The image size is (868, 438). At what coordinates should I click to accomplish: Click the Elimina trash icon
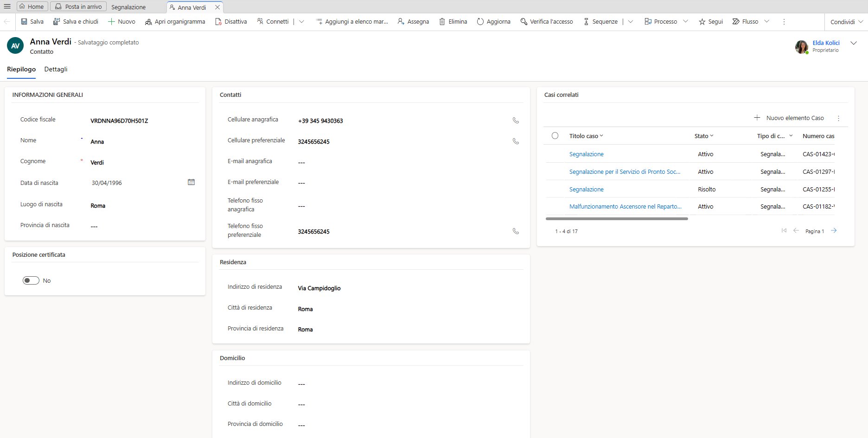pyautogui.click(x=442, y=22)
